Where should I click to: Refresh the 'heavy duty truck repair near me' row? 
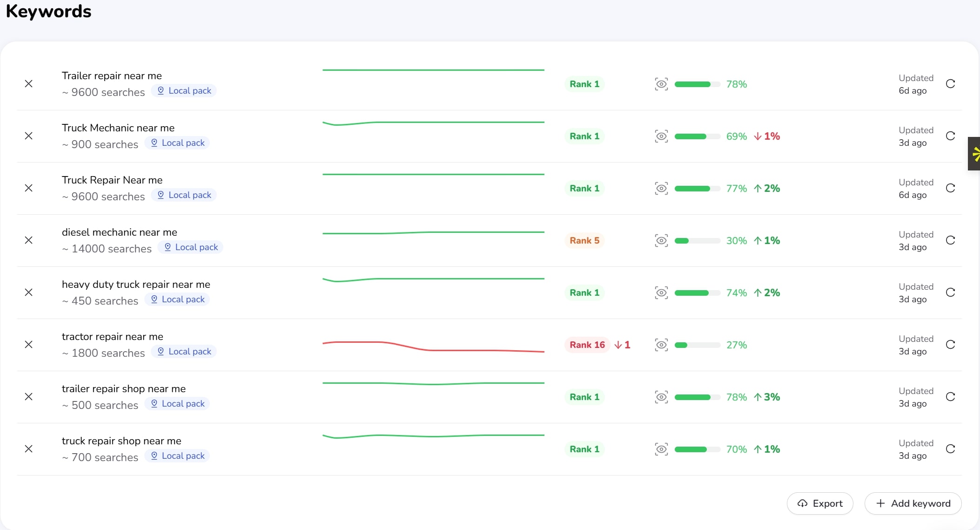[x=950, y=292]
